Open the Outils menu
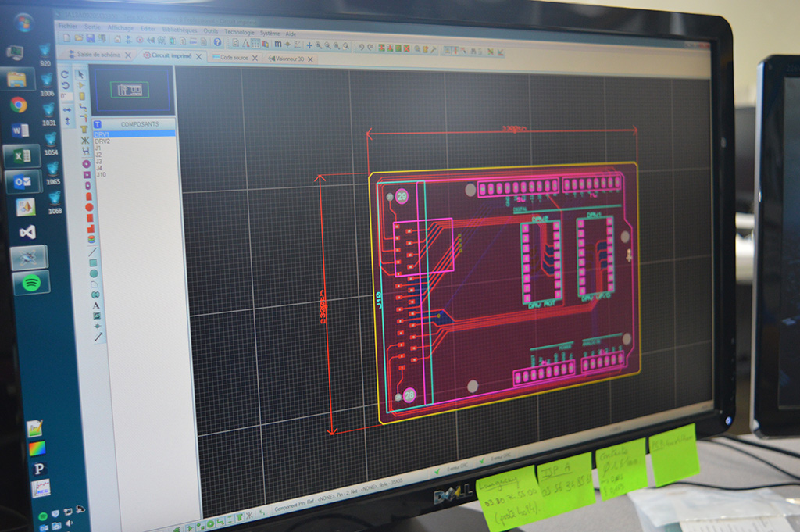 [x=211, y=31]
